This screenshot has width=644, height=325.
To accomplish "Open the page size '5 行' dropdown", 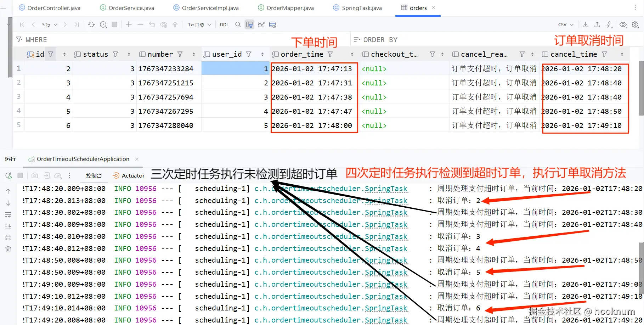I will [50, 24].
